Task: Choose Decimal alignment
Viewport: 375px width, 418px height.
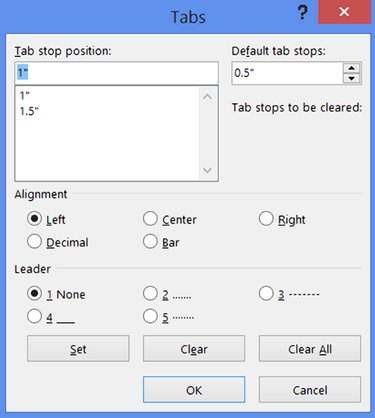Action: 34,242
